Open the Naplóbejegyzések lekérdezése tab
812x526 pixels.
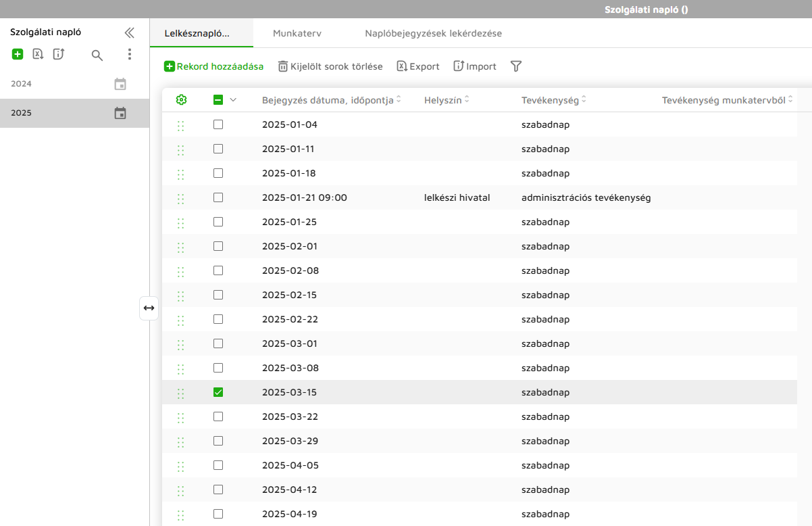433,33
